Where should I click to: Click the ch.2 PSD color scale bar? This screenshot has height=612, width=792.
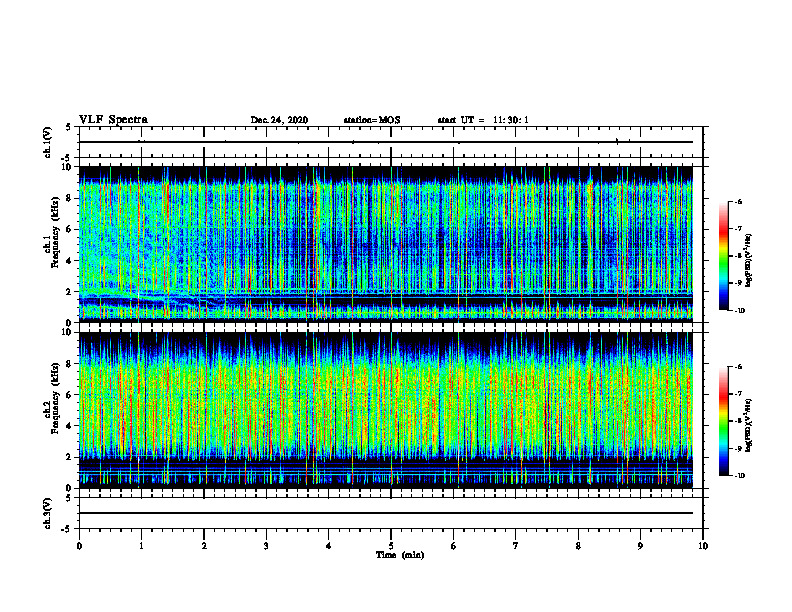[723, 421]
